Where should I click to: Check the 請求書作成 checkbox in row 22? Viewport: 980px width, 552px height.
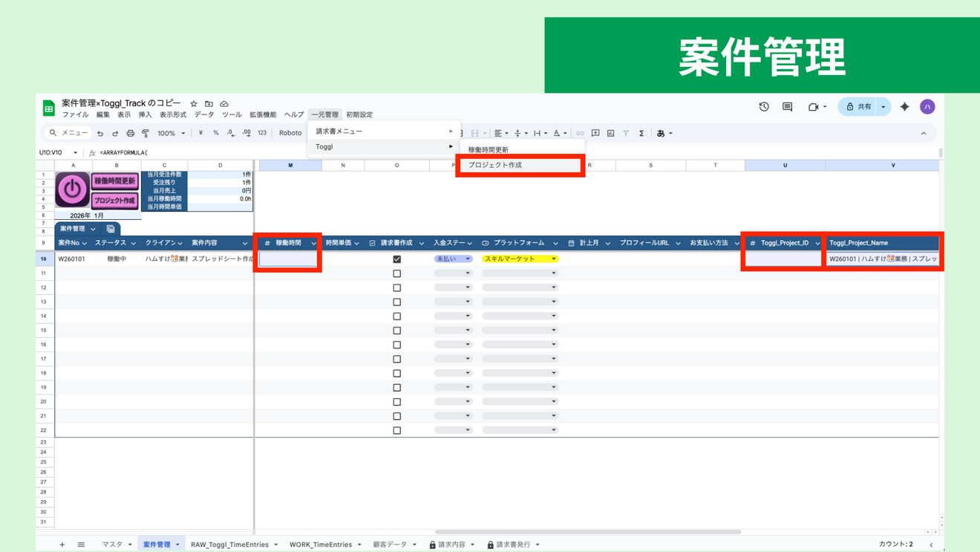click(x=397, y=430)
